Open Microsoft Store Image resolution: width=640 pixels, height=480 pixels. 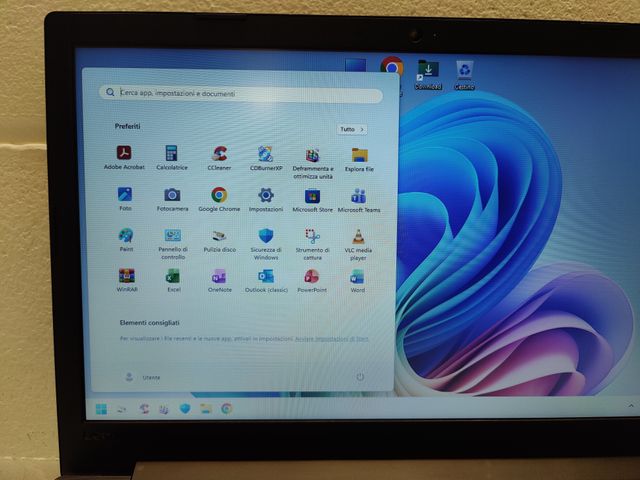pos(312,200)
